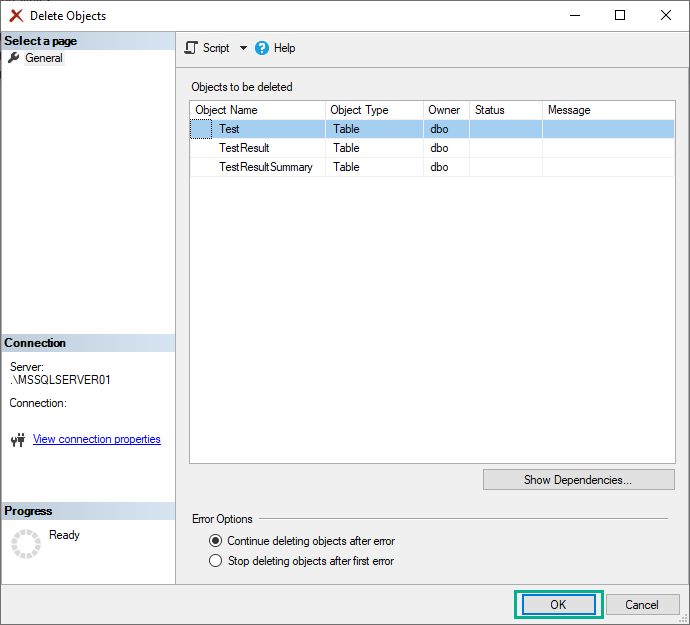Open the Script dropdown arrow
The height and width of the screenshot is (625, 690).
pos(243,48)
